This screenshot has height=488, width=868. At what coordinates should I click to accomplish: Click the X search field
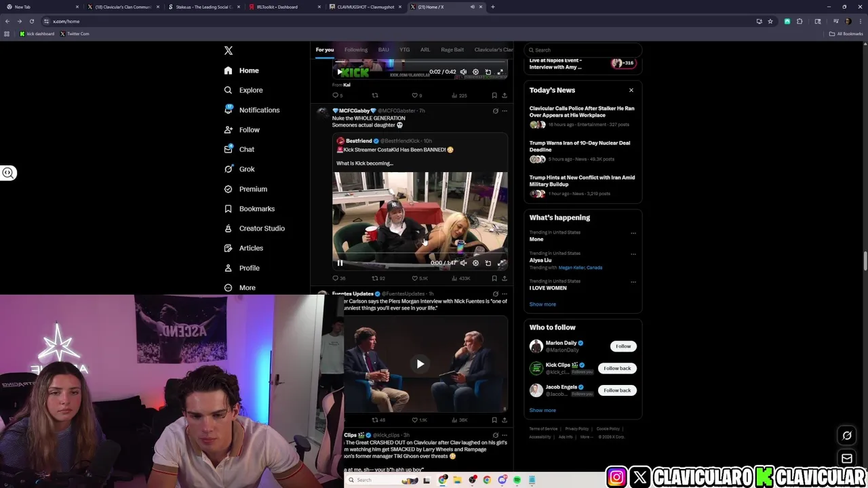click(583, 49)
